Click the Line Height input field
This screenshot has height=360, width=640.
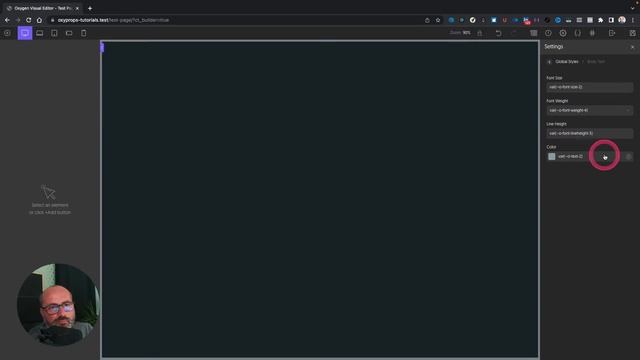coord(590,133)
